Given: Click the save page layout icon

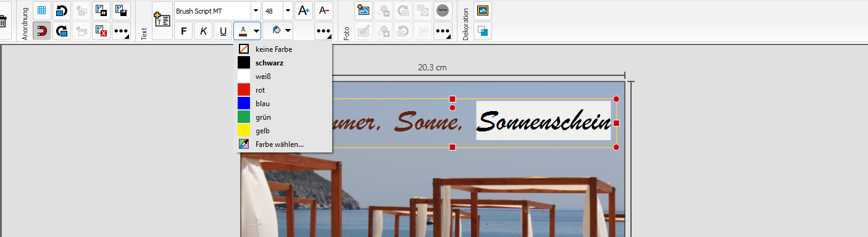Looking at the screenshot, I should (121, 10).
